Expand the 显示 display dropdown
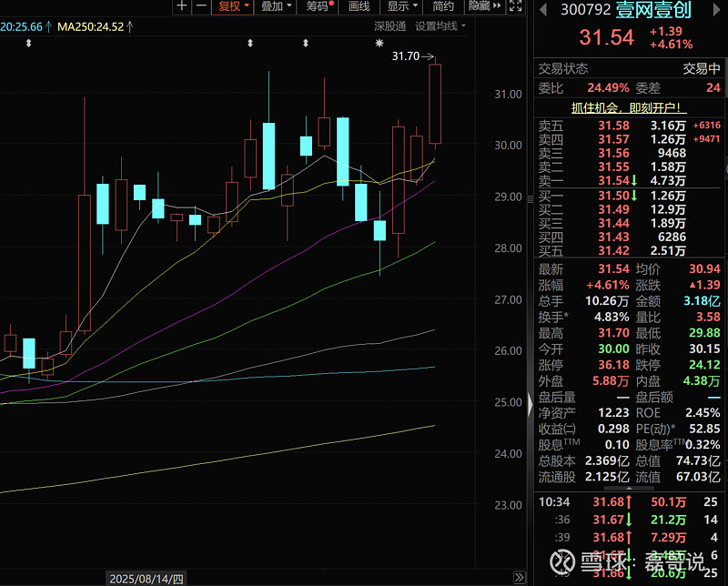This screenshot has height=586, width=728. coord(401,6)
